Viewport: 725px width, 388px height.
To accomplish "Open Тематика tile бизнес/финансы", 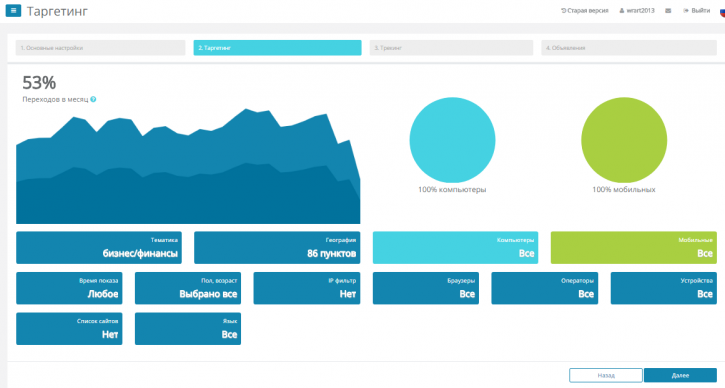I will (x=99, y=248).
